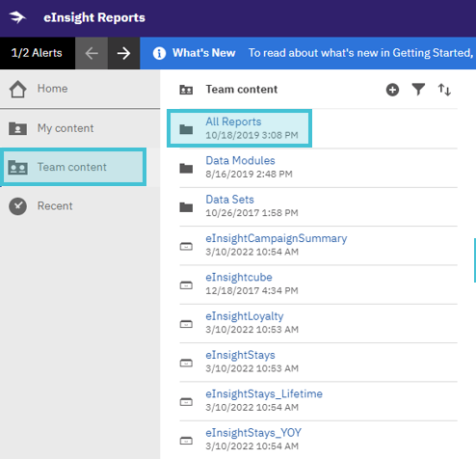The width and height of the screenshot is (476, 459).
Task: Click the Recent clock icon
Action: pyautogui.click(x=18, y=206)
